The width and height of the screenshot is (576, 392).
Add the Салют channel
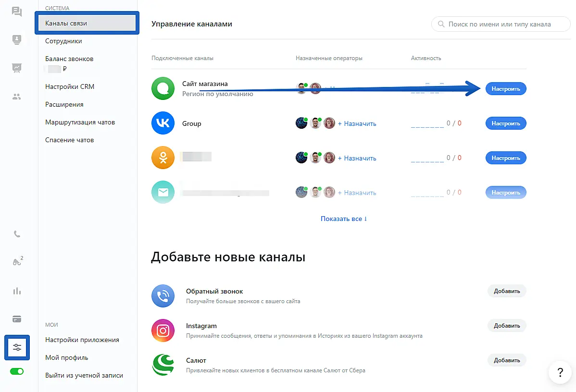[x=507, y=360]
